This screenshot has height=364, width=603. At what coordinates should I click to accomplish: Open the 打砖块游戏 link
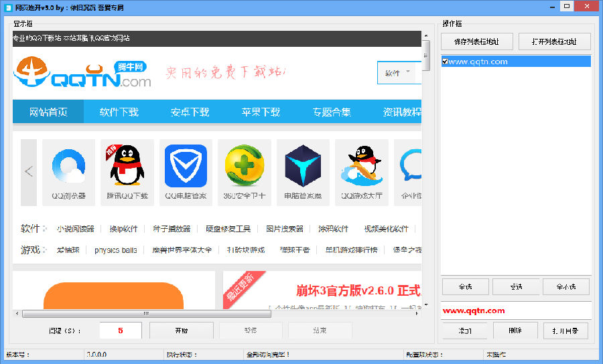point(246,250)
